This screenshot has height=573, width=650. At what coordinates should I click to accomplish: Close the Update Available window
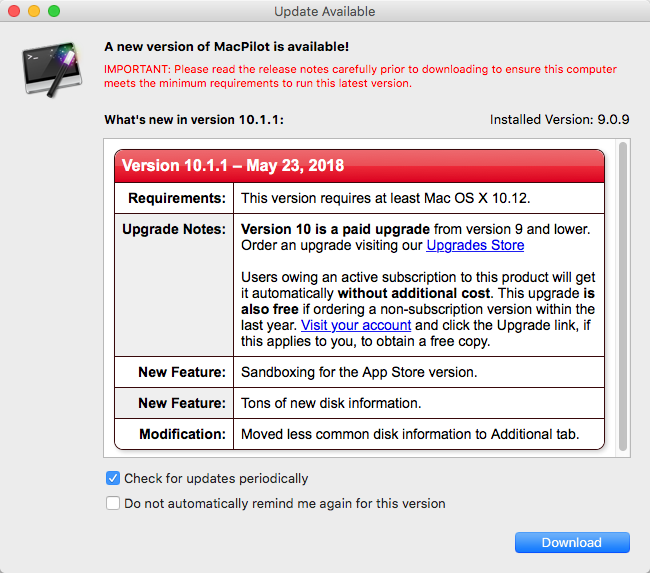pos(14,11)
